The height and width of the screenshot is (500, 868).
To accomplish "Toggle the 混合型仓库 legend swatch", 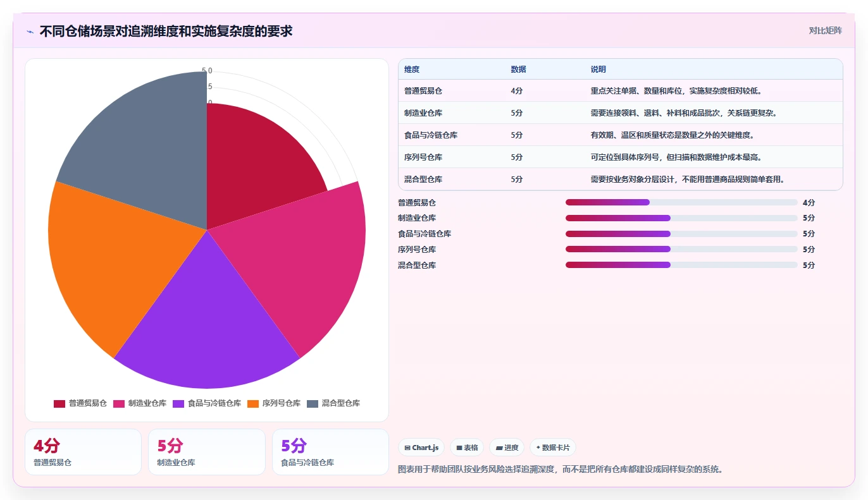I will click(x=313, y=403).
